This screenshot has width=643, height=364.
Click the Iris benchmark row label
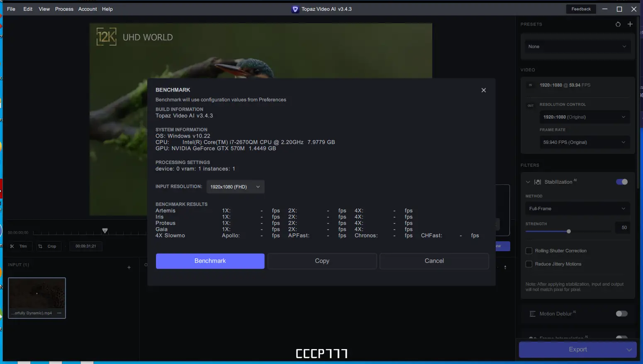pyautogui.click(x=160, y=217)
